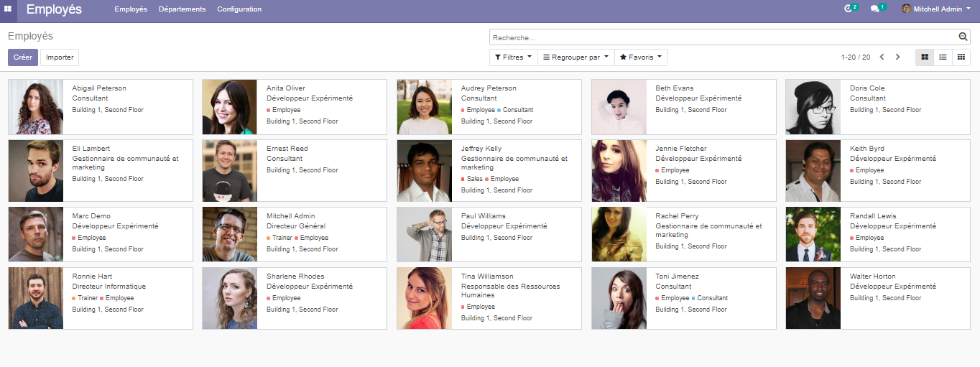Image resolution: width=980 pixels, height=367 pixels.
Task: Switch to the grid pivot view
Action: click(961, 57)
